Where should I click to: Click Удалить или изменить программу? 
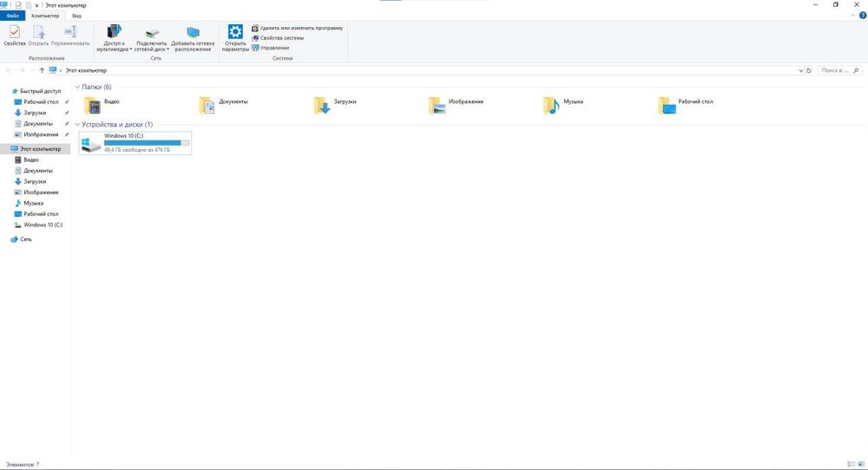pos(297,28)
